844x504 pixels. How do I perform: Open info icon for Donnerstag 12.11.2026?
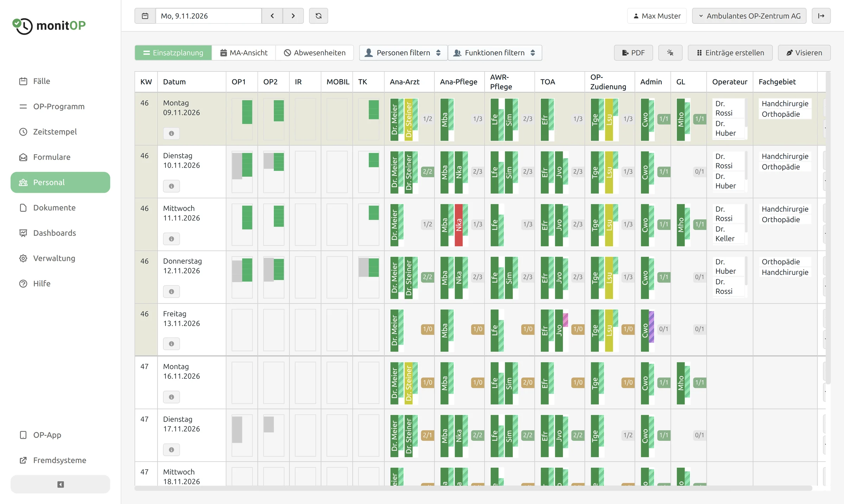coord(171,292)
